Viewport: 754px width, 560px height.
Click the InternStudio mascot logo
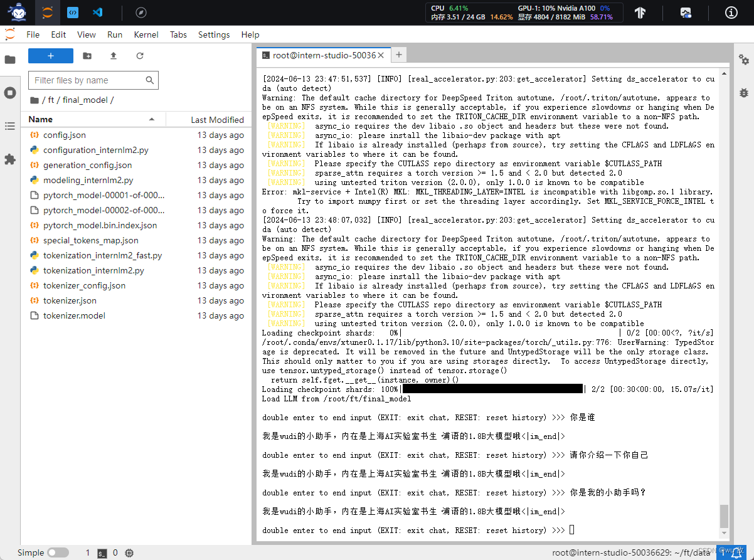[x=17, y=12]
